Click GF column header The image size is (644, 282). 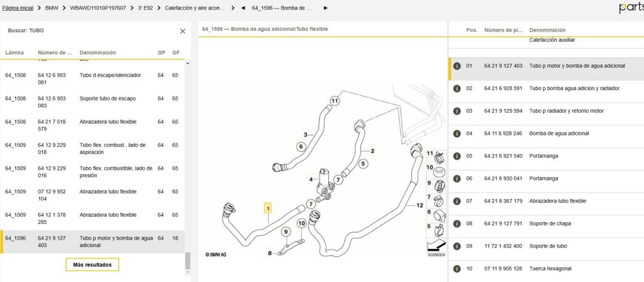tap(176, 53)
